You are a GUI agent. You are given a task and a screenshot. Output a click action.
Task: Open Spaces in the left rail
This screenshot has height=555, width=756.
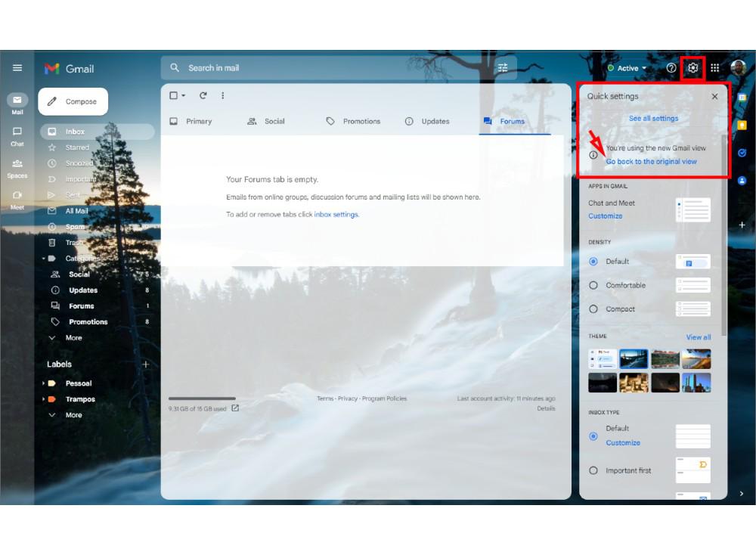(x=17, y=169)
